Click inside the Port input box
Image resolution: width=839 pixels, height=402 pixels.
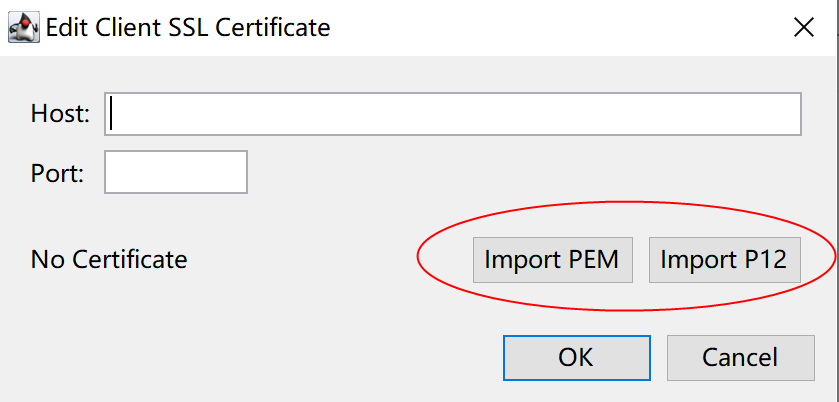tap(176, 172)
